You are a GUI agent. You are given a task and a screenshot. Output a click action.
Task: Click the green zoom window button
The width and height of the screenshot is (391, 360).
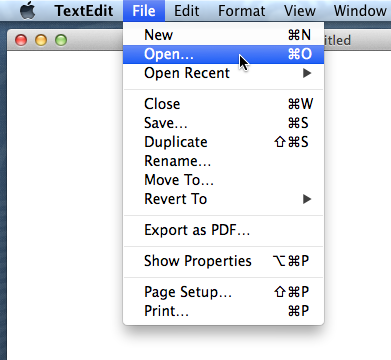click(x=61, y=40)
